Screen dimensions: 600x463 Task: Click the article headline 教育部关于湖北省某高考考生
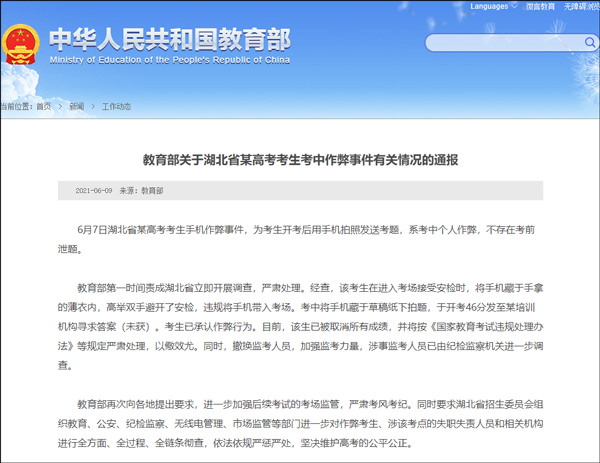click(x=300, y=160)
